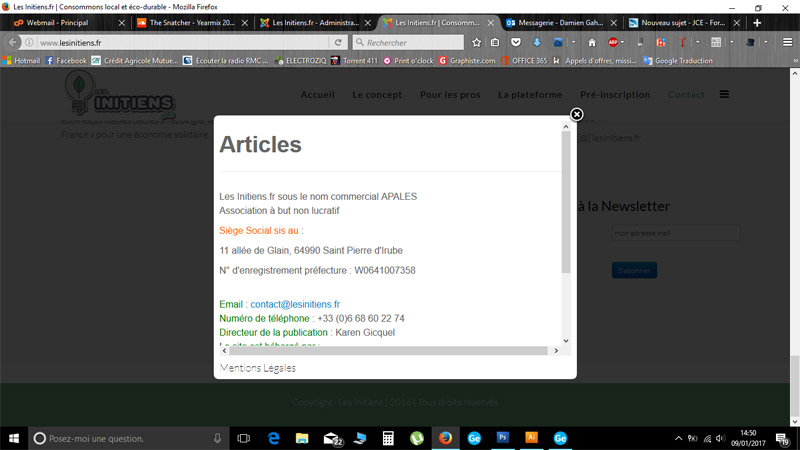Open the Windows Start menu

(x=14, y=438)
